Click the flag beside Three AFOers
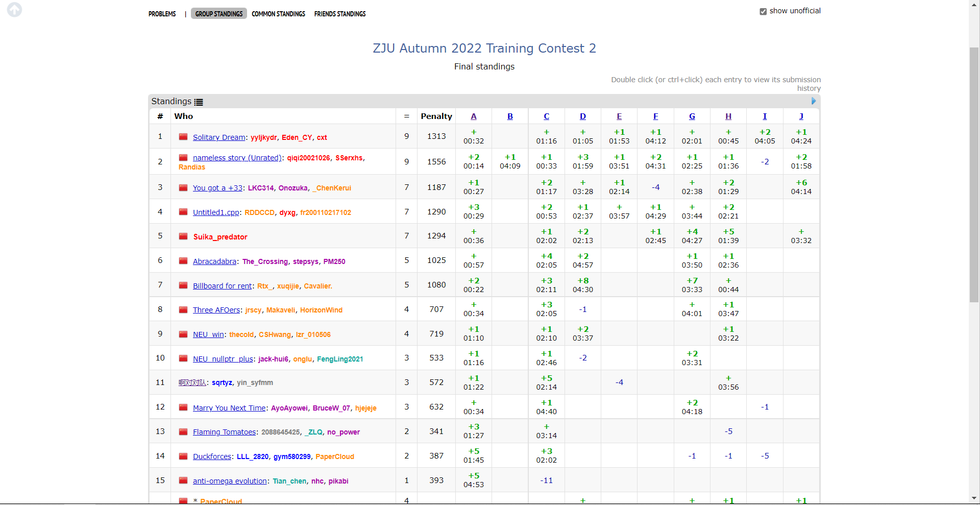Screen dimensions: 980x505 click(x=183, y=310)
